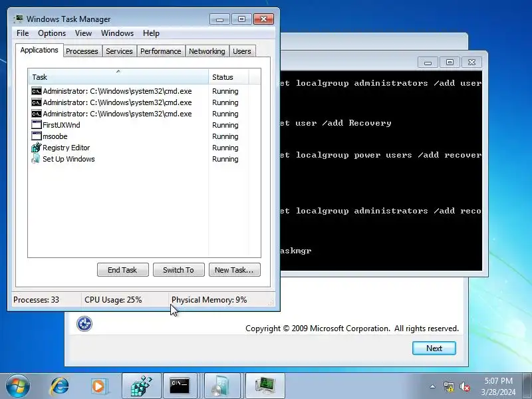Click the Task Manager title bar icon

click(x=18, y=19)
